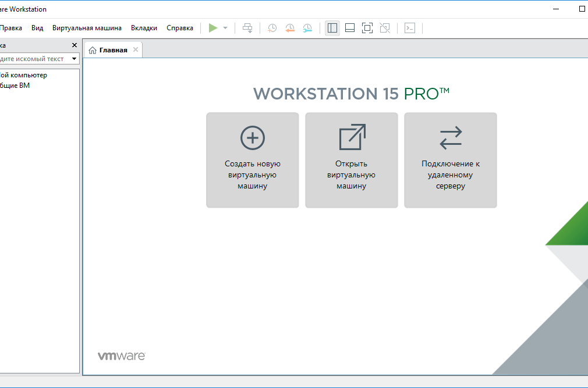Click the open-external arrow box icon

(352, 137)
